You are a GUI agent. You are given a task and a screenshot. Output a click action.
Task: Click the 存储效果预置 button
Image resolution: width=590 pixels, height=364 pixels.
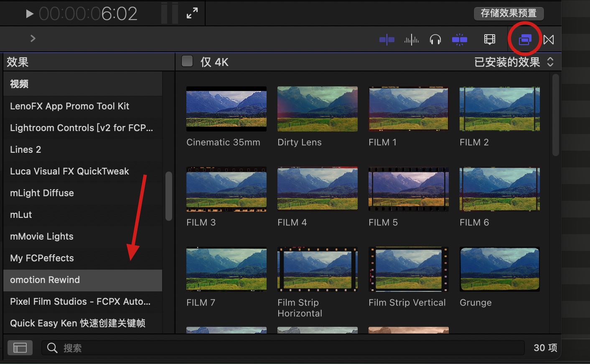(x=509, y=13)
